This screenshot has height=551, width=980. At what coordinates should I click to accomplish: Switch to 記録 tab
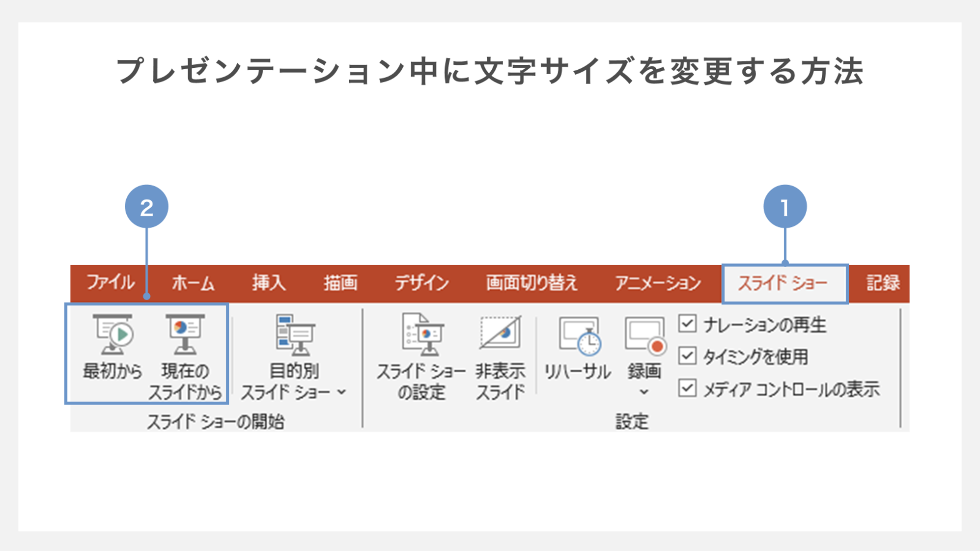[x=883, y=283]
